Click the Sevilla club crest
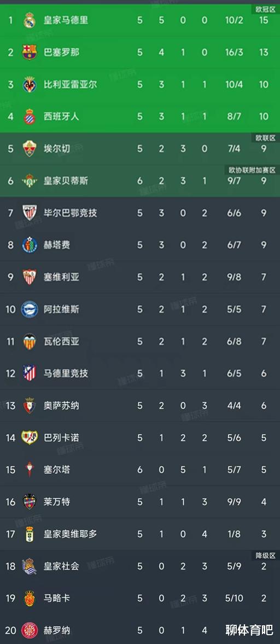280x644 pixels. pos(30,277)
